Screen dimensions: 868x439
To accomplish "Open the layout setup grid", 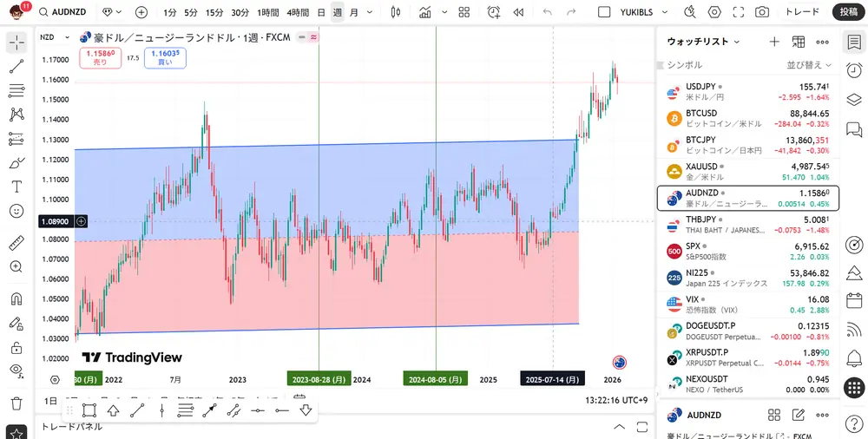I will point(464,12).
